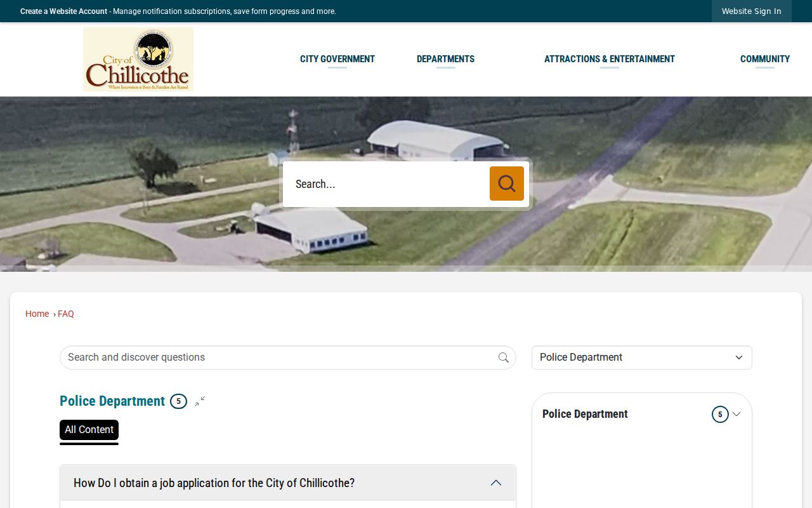Expand the Police Department sidebar chevron
Viewport: 812px width, 508px height.
coord(737,414)
